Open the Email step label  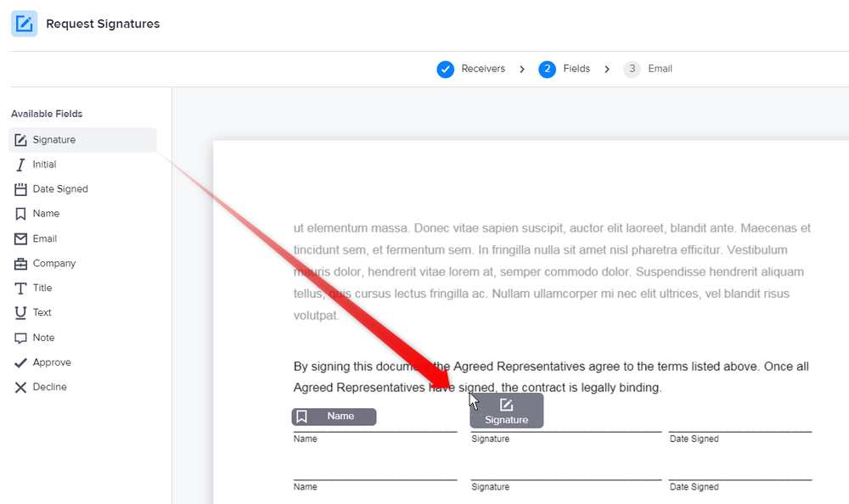tap(660, 69)
